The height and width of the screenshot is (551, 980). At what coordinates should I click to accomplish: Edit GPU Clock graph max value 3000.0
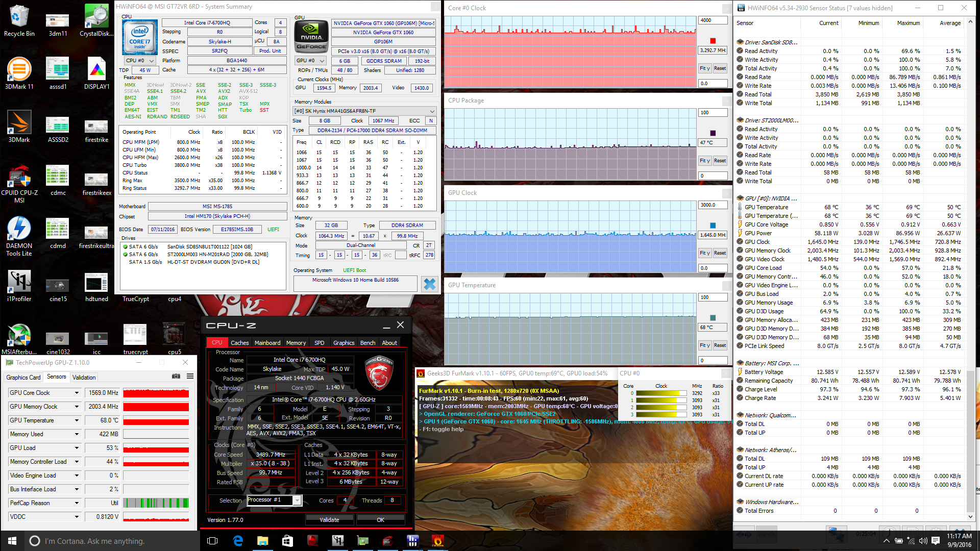(x=713, y=205)
